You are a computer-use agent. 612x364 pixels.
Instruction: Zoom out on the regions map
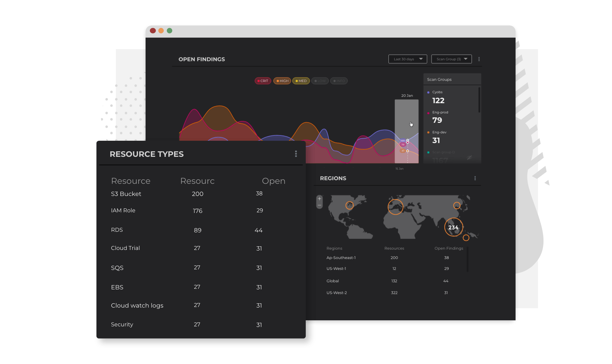(x=319, y=205)
